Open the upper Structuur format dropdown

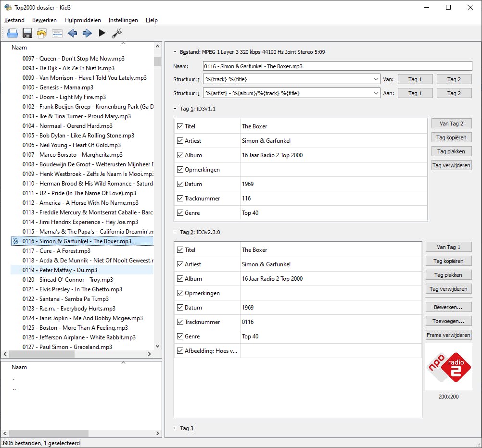(x=376, y=79)
